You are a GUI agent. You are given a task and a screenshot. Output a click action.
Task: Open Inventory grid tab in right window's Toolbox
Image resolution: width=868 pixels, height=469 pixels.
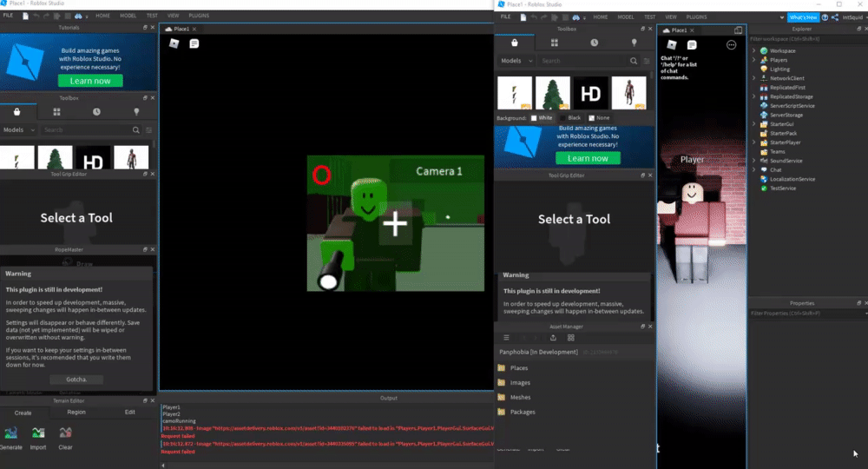pyautogui.click(x=554, y=43)
